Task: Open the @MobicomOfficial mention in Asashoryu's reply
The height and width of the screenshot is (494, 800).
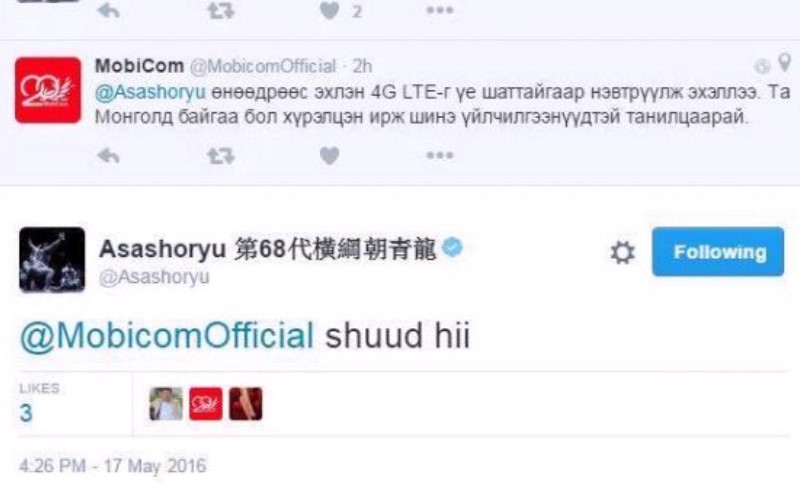Action: (x=167, y=336)
